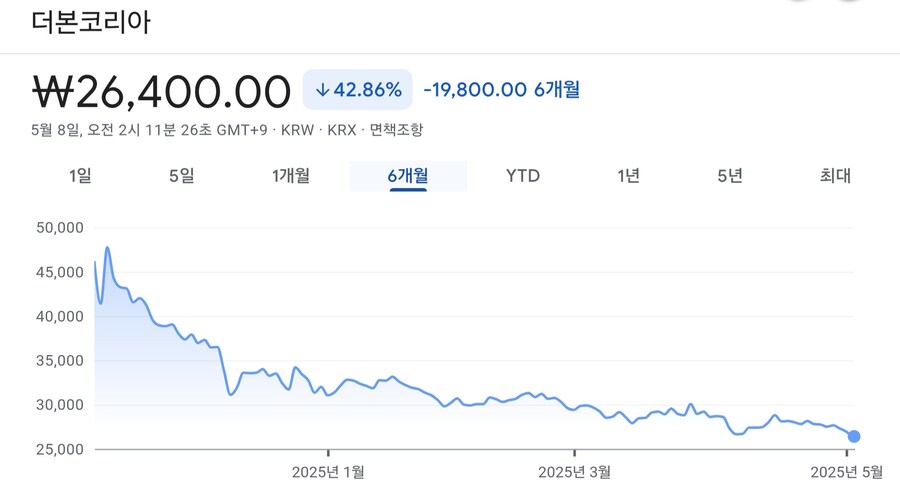Click the 50,000 y-axis label
This screenshot has width=900, height=492.
60,228
